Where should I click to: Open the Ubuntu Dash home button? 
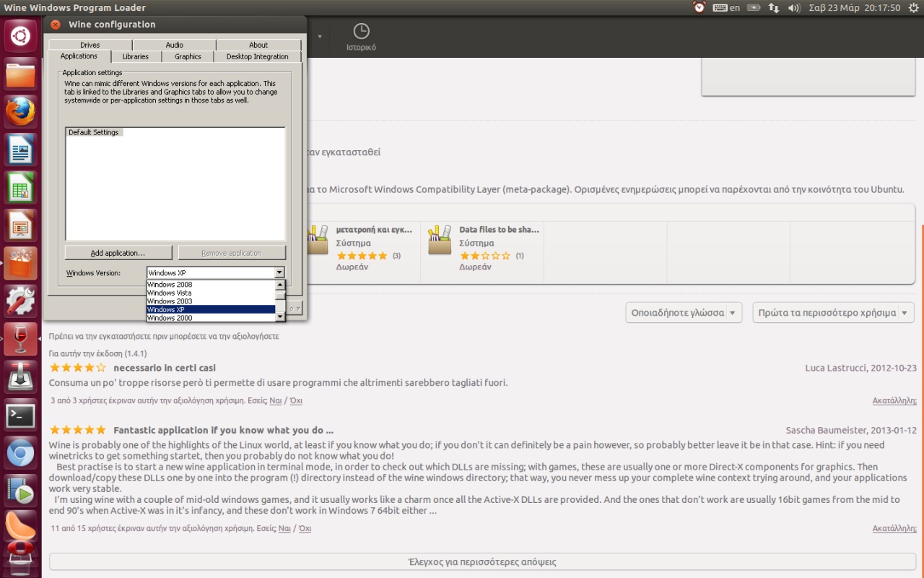tap(21, 35)
